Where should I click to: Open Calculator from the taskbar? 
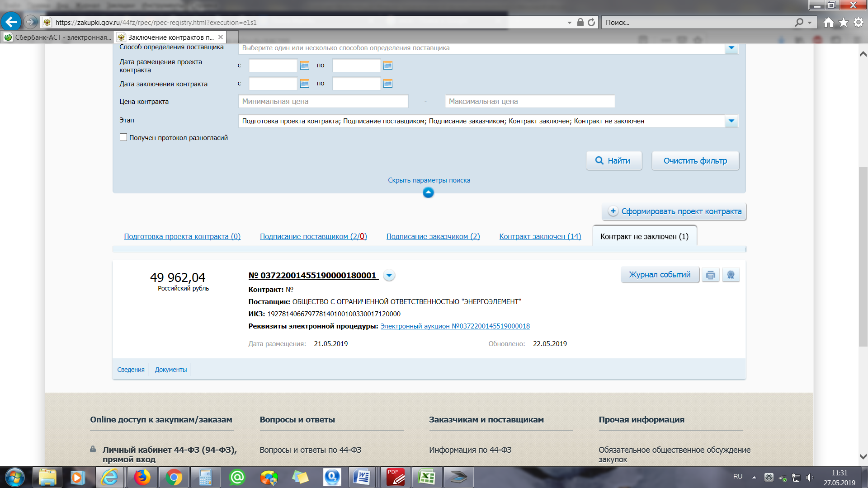(205, 477)
